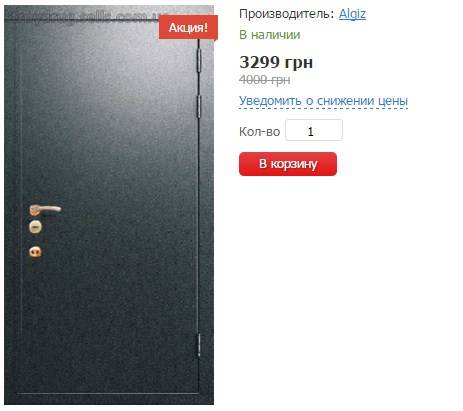Select the current price 3299 грн
The width and height of the screenshot is (463, 411).
(x=276, y=62)
